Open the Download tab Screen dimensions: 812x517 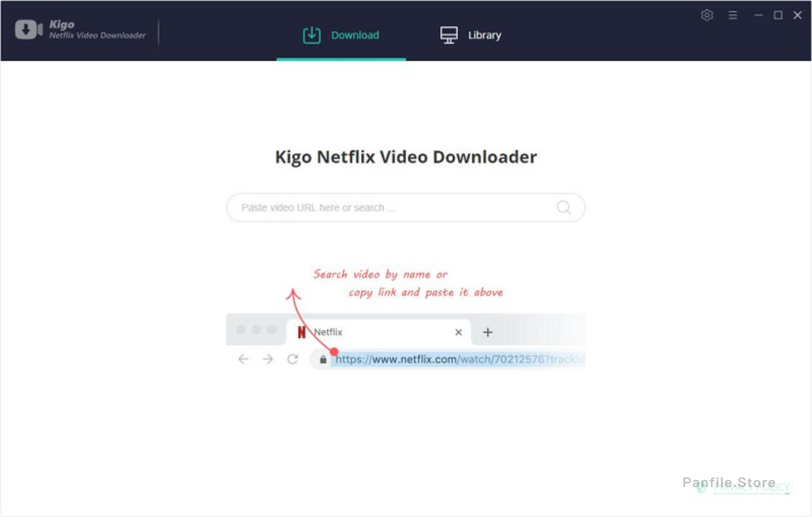(341, 35)
